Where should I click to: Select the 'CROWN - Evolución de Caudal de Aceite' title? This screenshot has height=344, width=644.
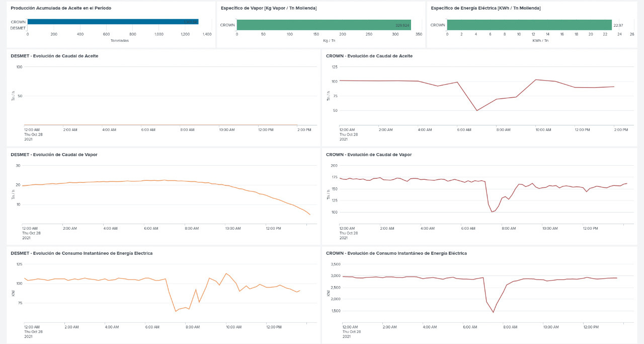pyautogui.click(x=369, y=56)
